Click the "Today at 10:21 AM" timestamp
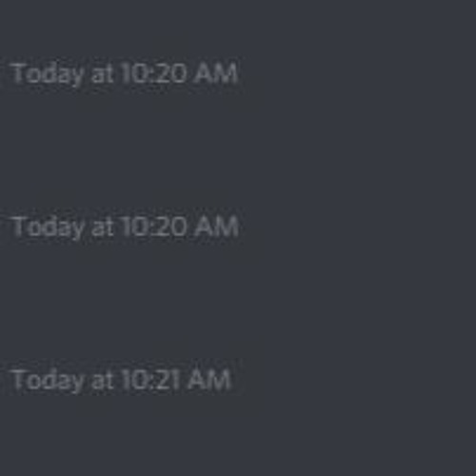Viewport: 476px width, 476px height. pyautogui.click(x=121, y=380)
